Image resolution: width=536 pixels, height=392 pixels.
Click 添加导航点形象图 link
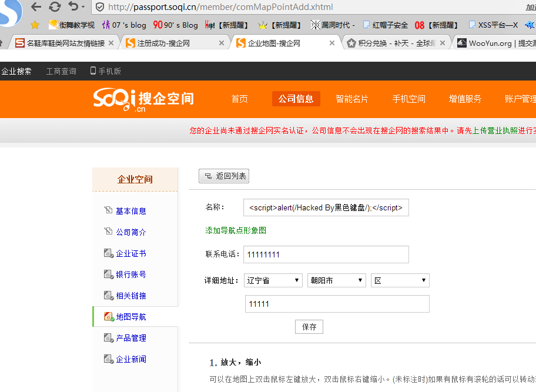(236, 231)
